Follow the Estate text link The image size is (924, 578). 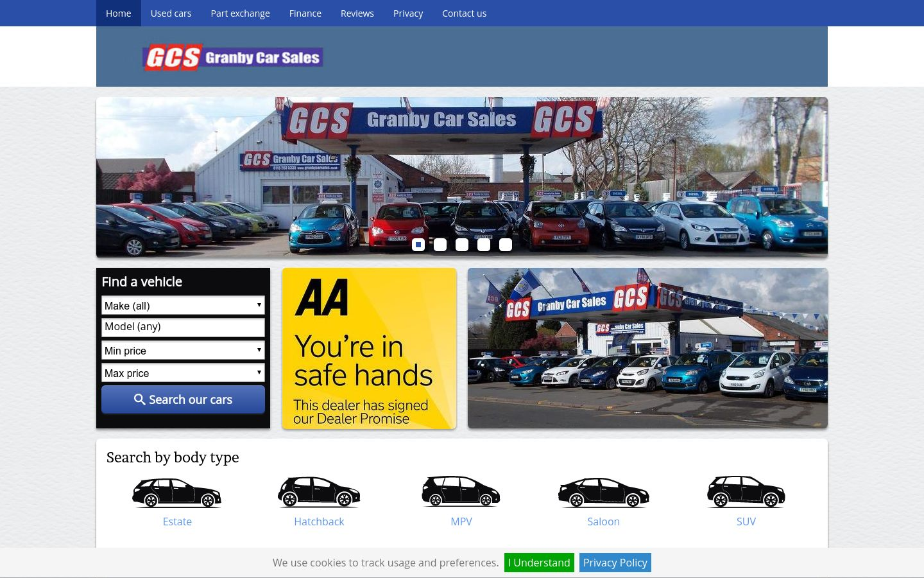point(177,521)
